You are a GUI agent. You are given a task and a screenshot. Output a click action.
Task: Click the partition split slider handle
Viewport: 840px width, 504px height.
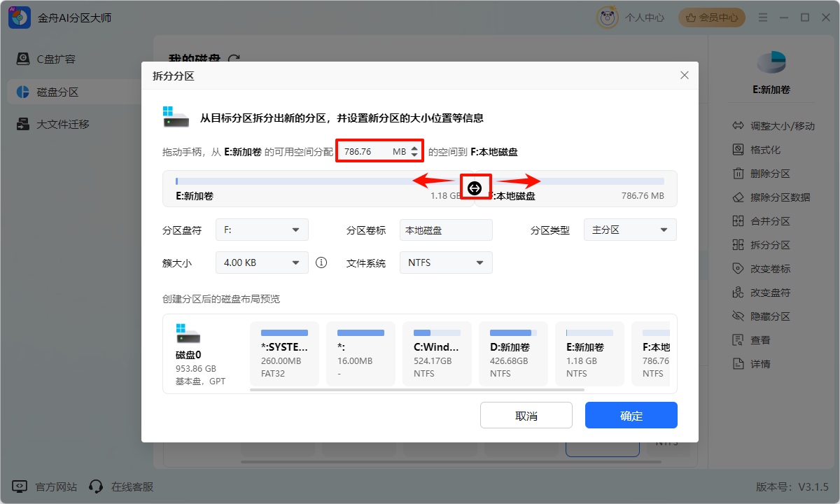coord(475,188)
